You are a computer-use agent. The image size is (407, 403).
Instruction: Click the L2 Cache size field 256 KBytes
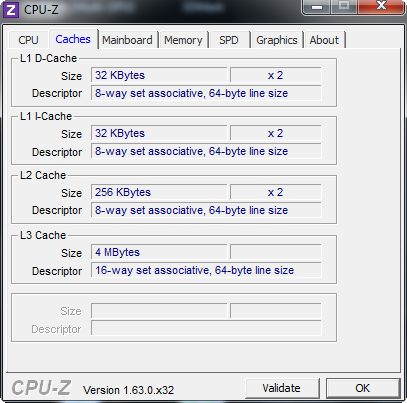[x=159, y=192]
